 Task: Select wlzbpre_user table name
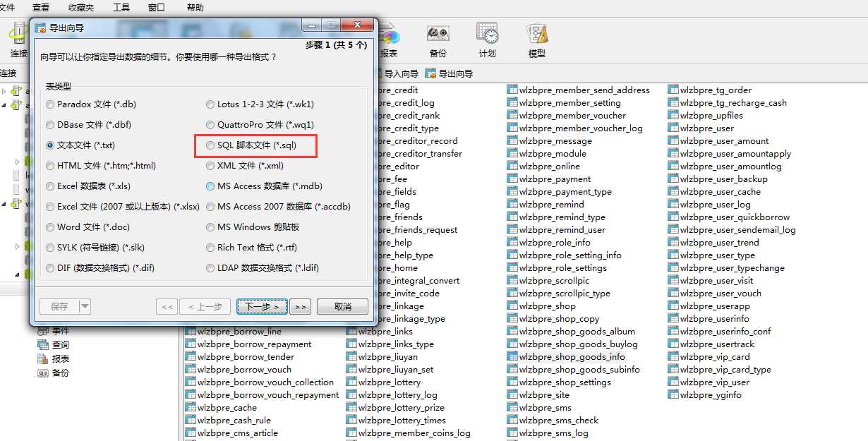pos(707,128)
